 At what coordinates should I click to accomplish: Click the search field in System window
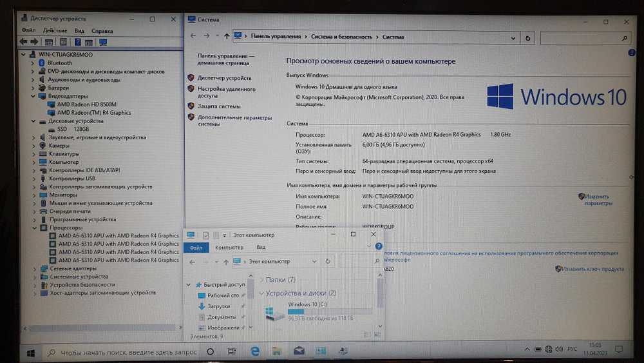click(x=585, y=38)
